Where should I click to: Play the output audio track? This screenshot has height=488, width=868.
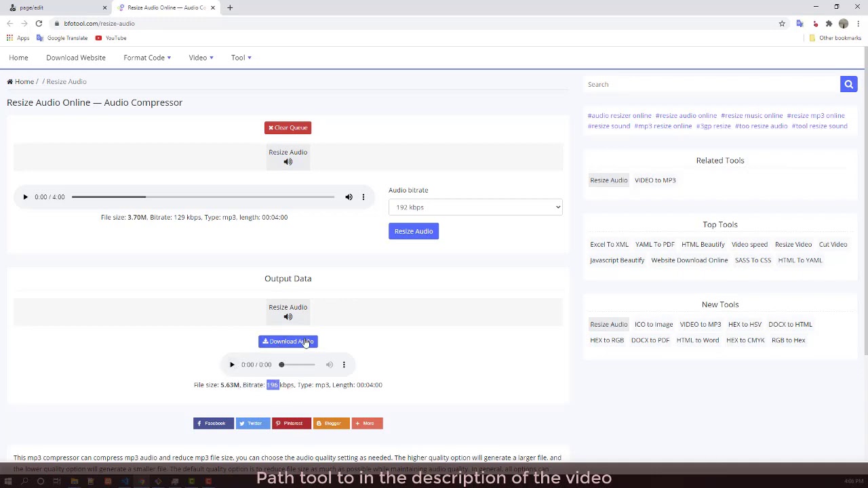[x=232, y=365]
